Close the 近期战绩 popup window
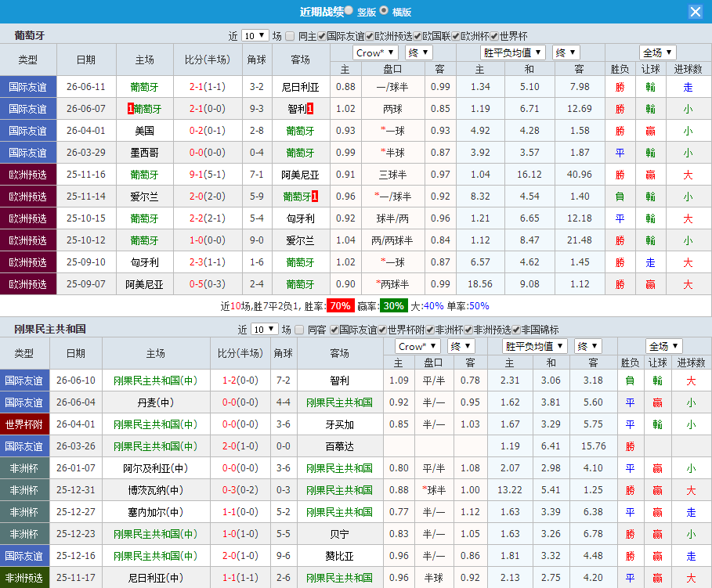The height and width of the screenshot is (588, 712). click(x=696, y=12)
